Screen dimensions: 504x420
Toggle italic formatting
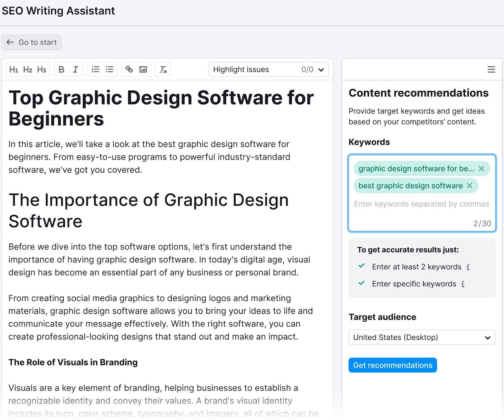[x=75, y=69]
